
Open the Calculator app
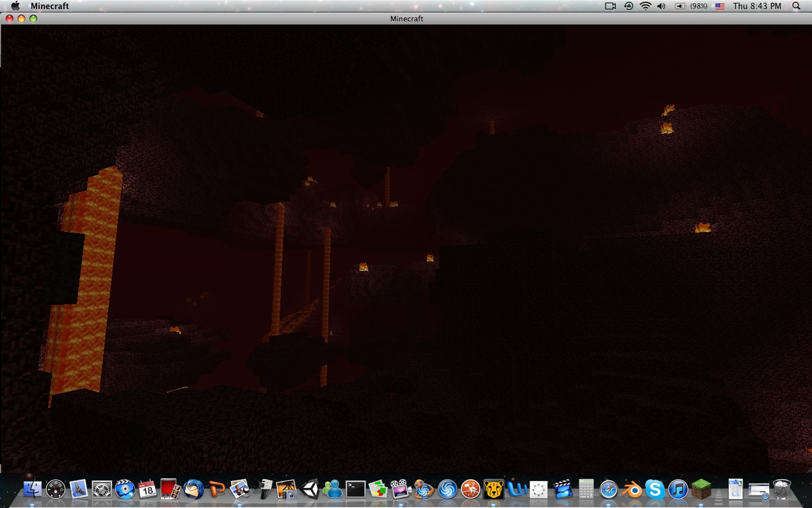click(x=586, y=489)
